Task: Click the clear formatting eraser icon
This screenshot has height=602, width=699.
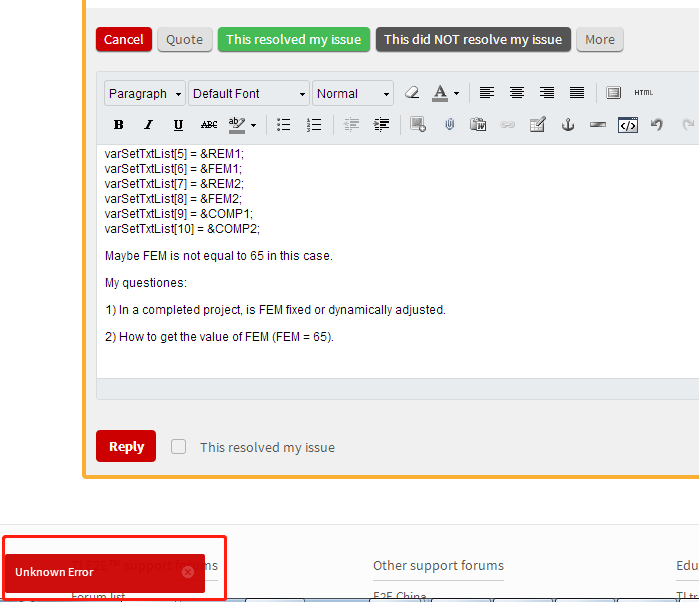Action: tap(412, 93)
